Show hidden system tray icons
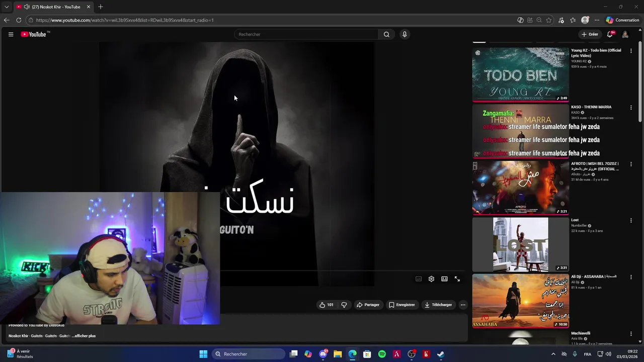644x362 pixels. 553,354
